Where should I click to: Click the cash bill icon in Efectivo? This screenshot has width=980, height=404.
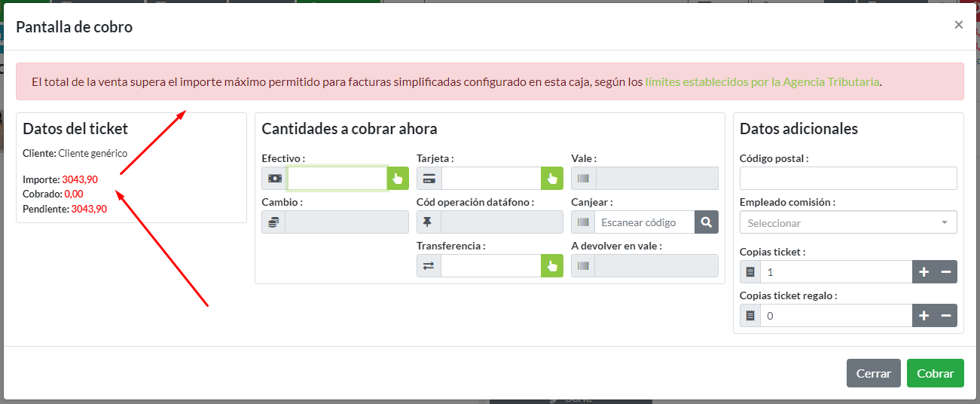275,179
